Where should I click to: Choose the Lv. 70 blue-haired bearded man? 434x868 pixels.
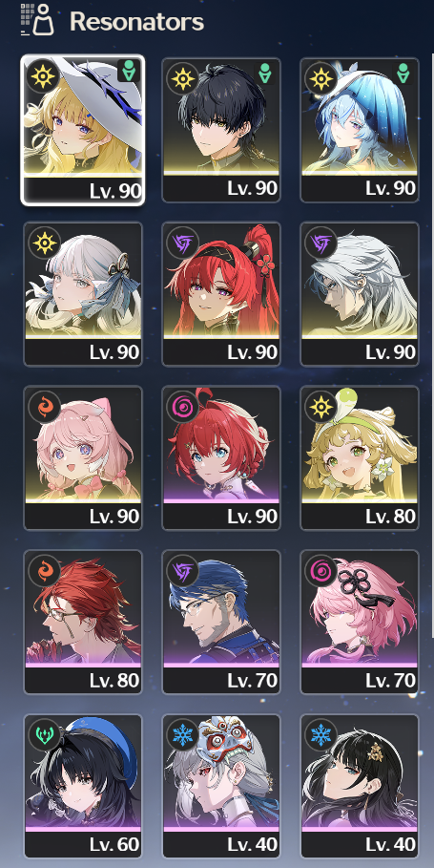[x=221, y=622]
